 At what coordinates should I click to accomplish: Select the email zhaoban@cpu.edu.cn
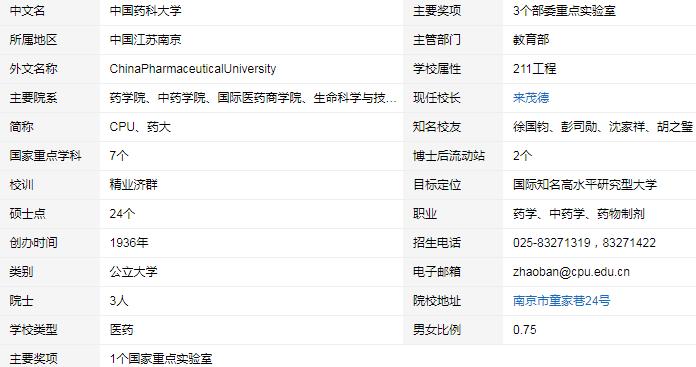[571, 271]
